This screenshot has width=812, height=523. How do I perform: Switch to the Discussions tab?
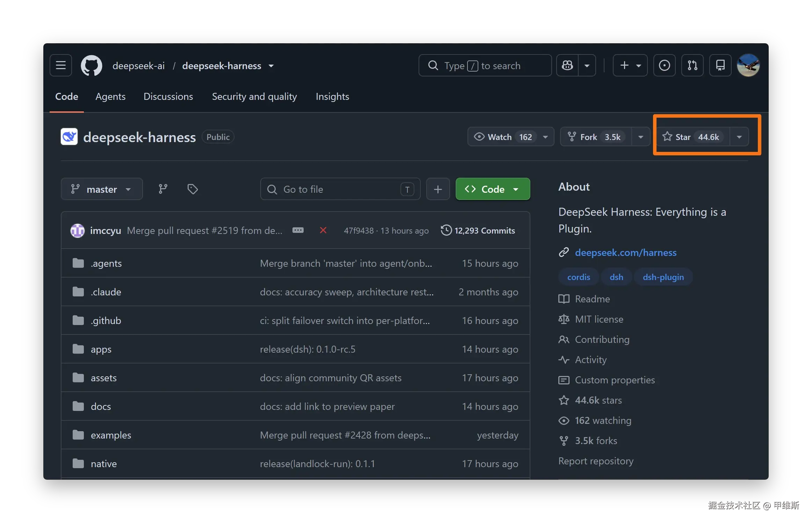click(x=168, y=96)
